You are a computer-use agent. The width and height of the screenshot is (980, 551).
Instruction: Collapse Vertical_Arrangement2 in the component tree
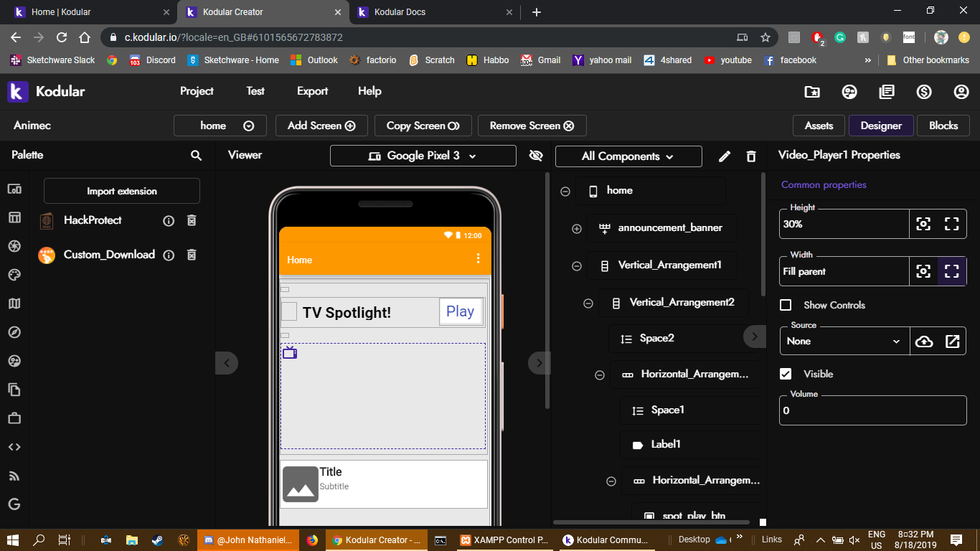(x=588, y=303)
